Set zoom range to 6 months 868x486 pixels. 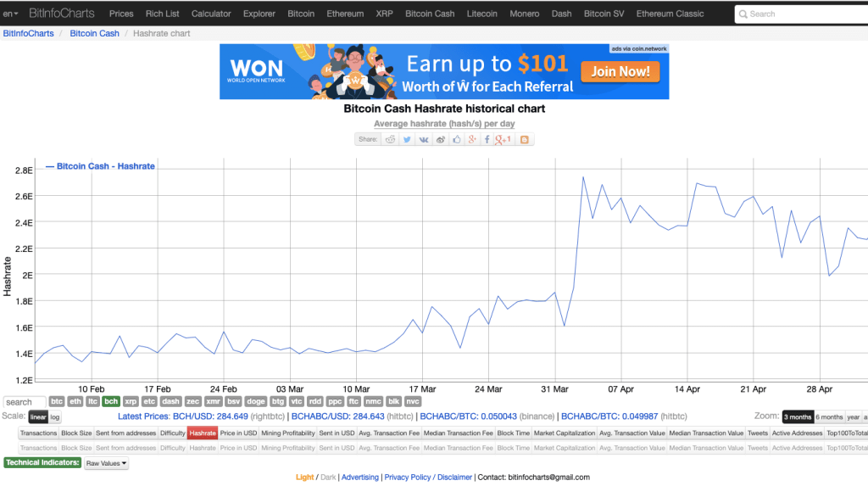(x=829, y=416)
